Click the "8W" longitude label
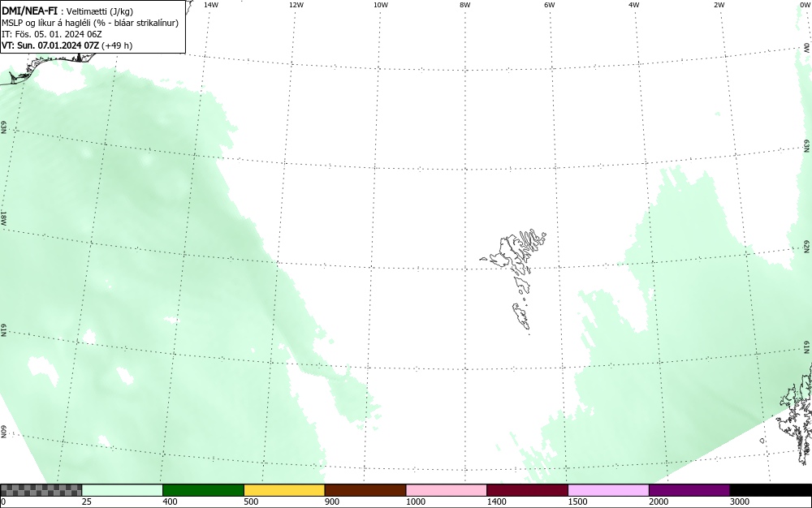The image size is (812, 508). click(x=465, y=5)
